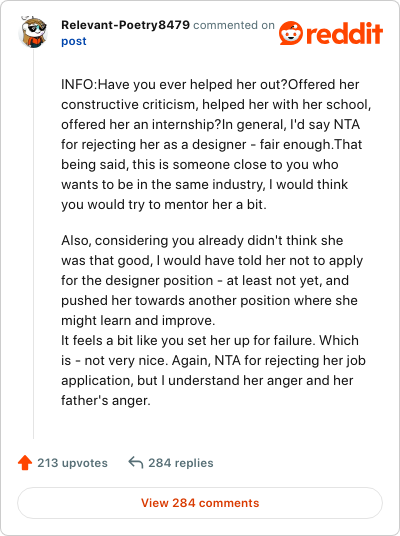The image size is (400, 536).
Task: Collapse the comment using the vertical thread line
Action: coord(33,244)
